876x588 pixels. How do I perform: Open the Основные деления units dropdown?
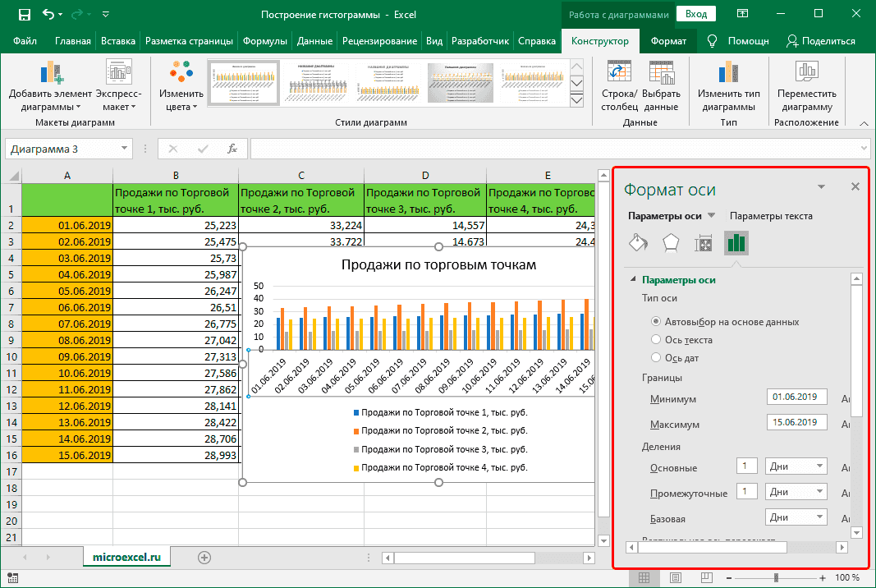[795, 465]
